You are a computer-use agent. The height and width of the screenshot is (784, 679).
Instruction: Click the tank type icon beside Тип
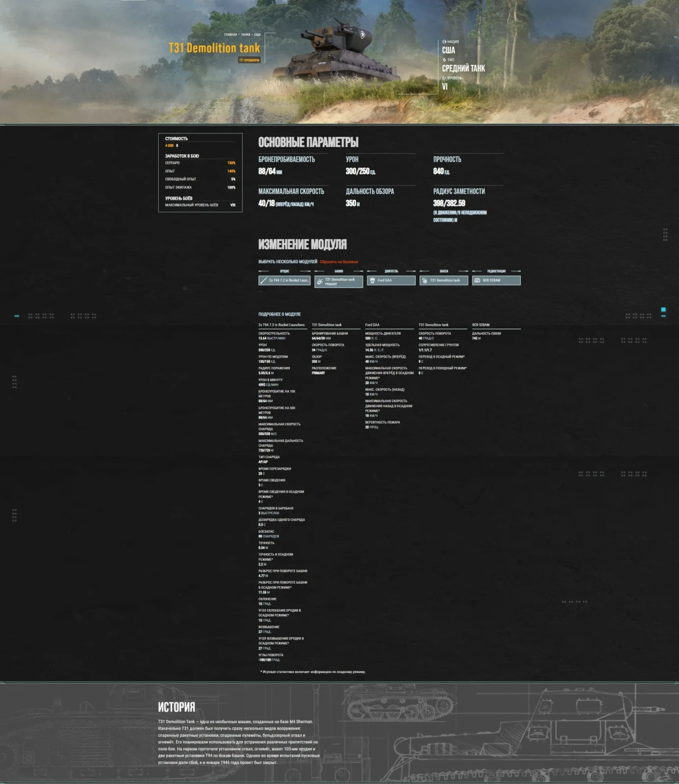444,60
